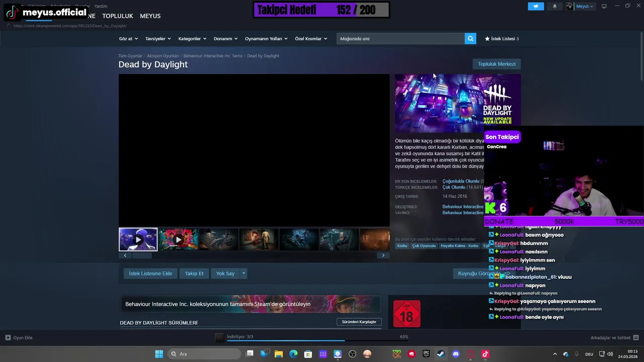Open the Minecraft taskbar icon

tap(397, 354)
